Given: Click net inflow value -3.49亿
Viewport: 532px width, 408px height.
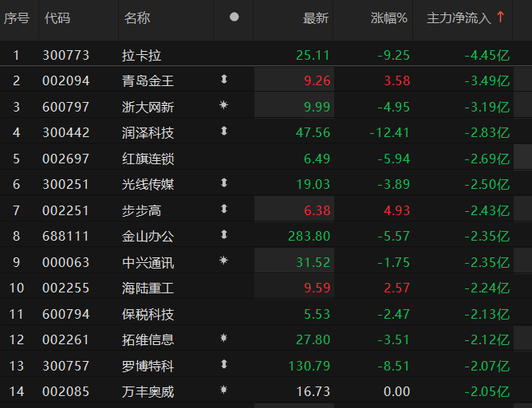Looking at the screenshot, I should (x=487, y=81).
